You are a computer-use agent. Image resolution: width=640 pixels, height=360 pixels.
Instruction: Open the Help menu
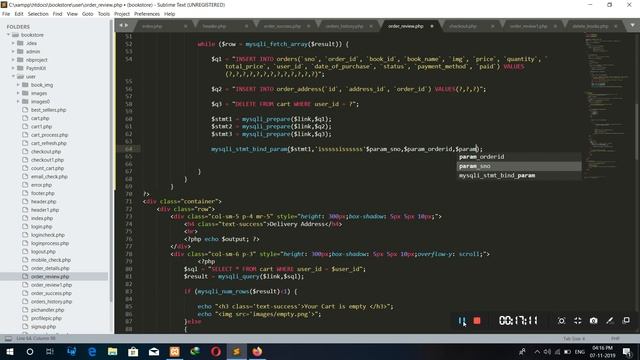click(x=169, y=14)
